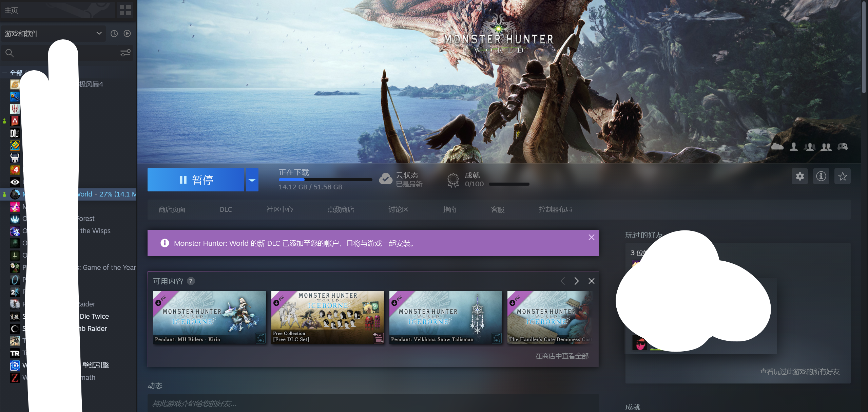Click the ready-to-play filter icon

coord(127,34)
